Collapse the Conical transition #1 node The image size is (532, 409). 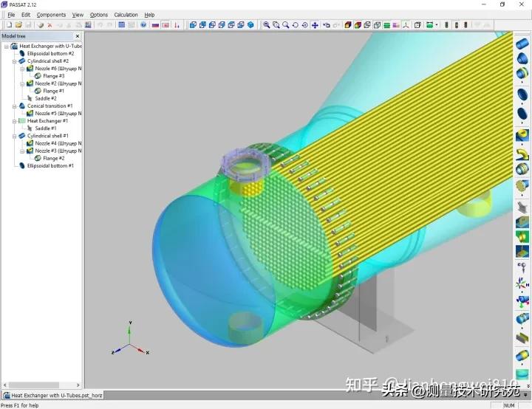pyautogui.click(x=14, y=106)
